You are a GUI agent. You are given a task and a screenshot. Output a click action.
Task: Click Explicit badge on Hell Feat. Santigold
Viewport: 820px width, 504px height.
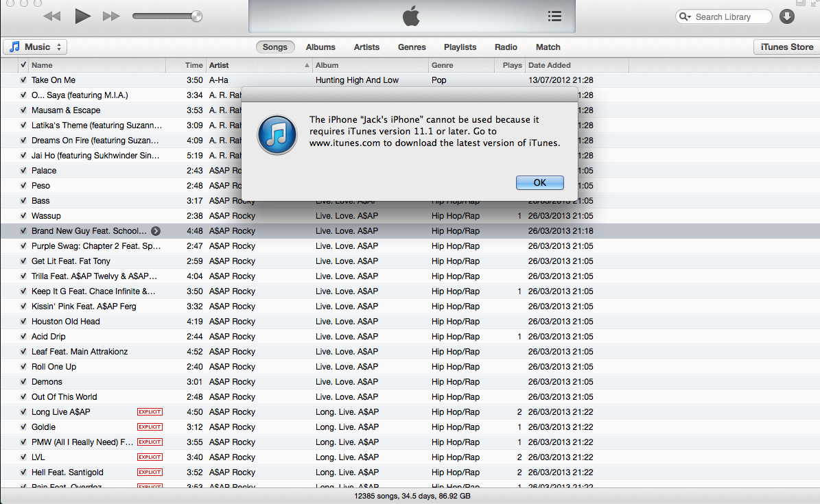click(150, 472)
